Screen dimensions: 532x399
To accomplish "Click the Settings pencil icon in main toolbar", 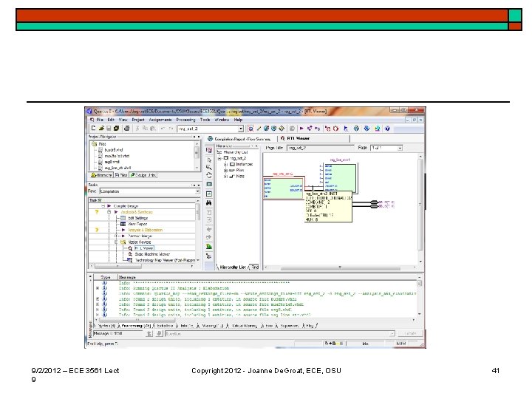I will pos(259,129).
